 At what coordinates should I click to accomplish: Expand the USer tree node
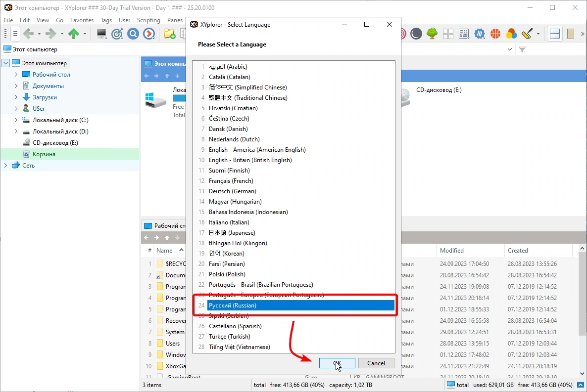click(x=16, y=108)
